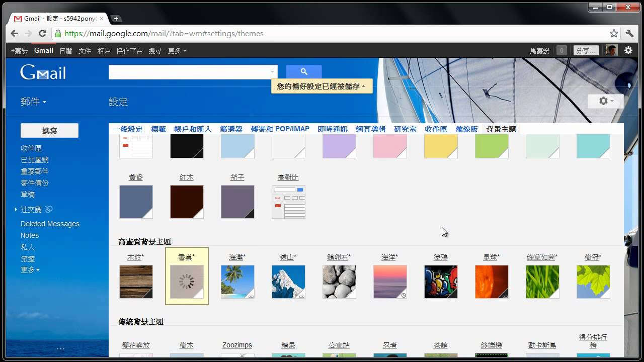Screen dimensions: 644x362
Task: Open the 即時通訊 settings tab
Action: (x=333, y=129)
